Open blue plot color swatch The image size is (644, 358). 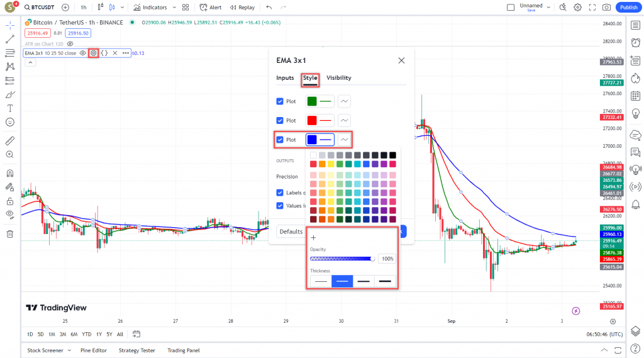(x=312, y=140)
